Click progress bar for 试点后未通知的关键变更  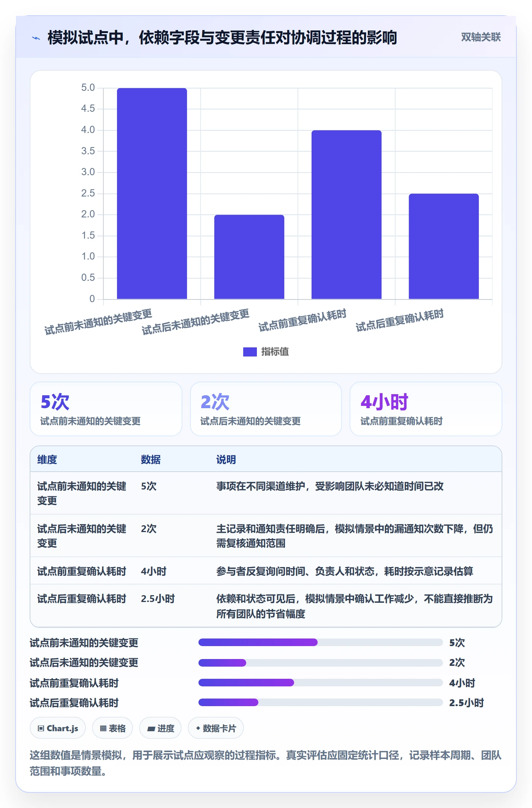(x=321, y=663)
